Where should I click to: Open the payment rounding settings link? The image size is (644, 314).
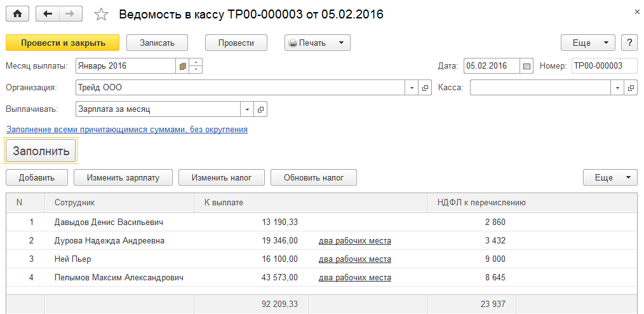pyautogui.click(x=126, y=129)
